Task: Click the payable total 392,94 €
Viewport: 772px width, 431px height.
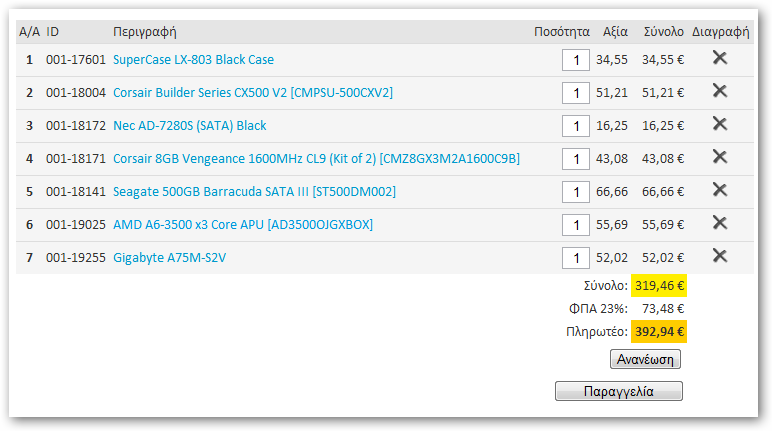Action: (x=659, y=332)
